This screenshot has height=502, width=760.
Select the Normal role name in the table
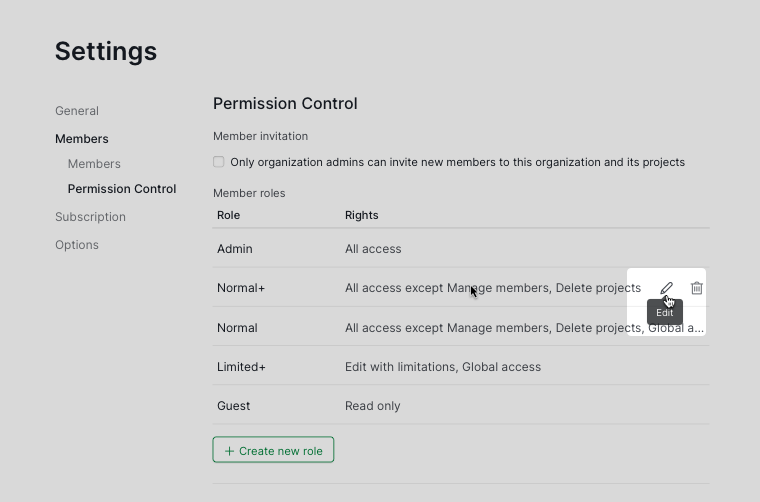237,328
